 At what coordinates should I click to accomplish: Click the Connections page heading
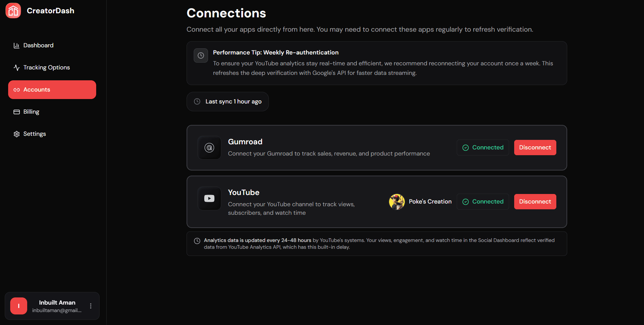coord(226,13)
